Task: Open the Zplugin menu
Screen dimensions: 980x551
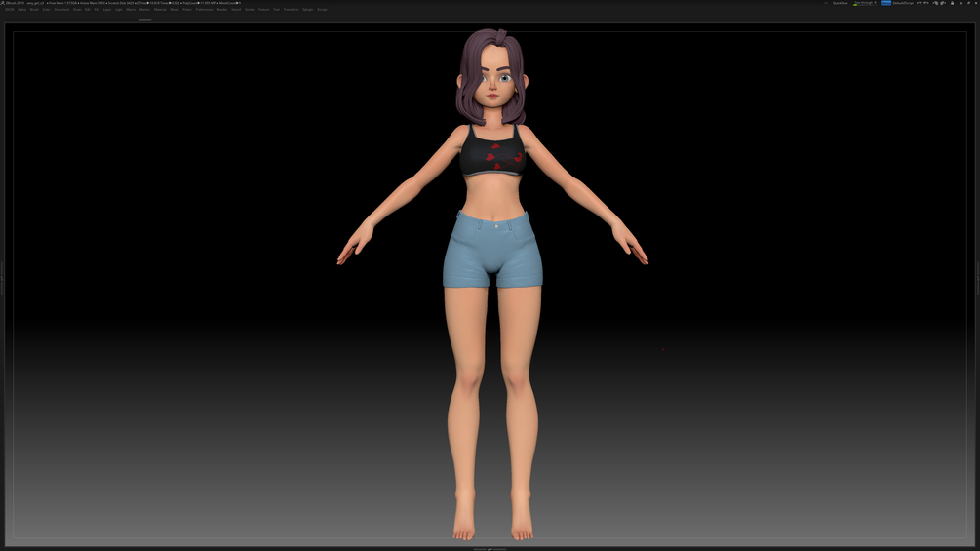Action: coord(307,10)
